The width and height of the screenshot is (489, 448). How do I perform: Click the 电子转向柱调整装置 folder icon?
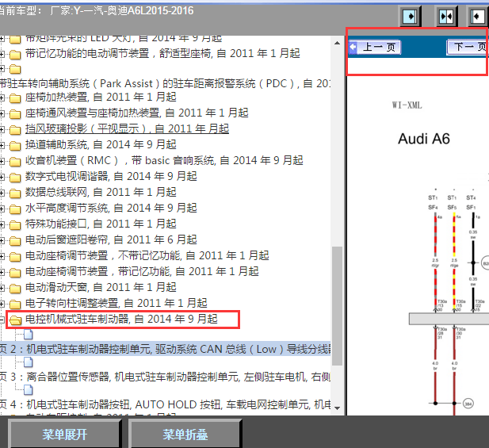(15, 304)
